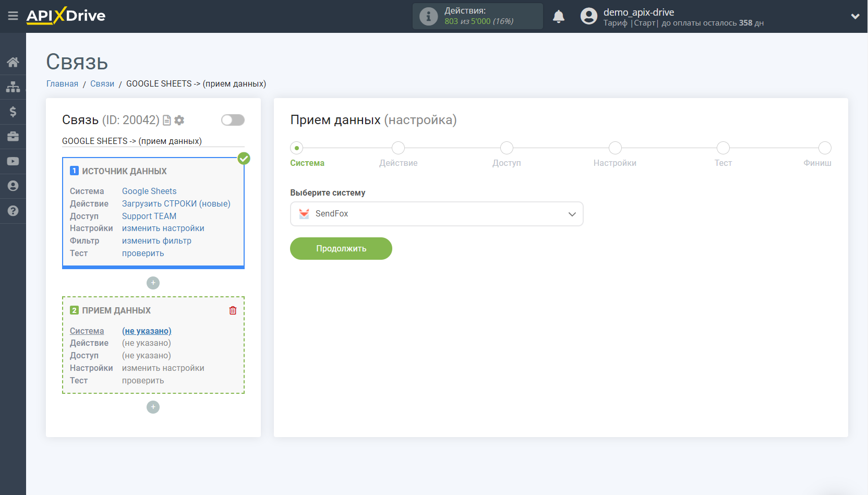The image size is (868, 495).
Task: Click the receiver Система label link
Action: point(87,331)
